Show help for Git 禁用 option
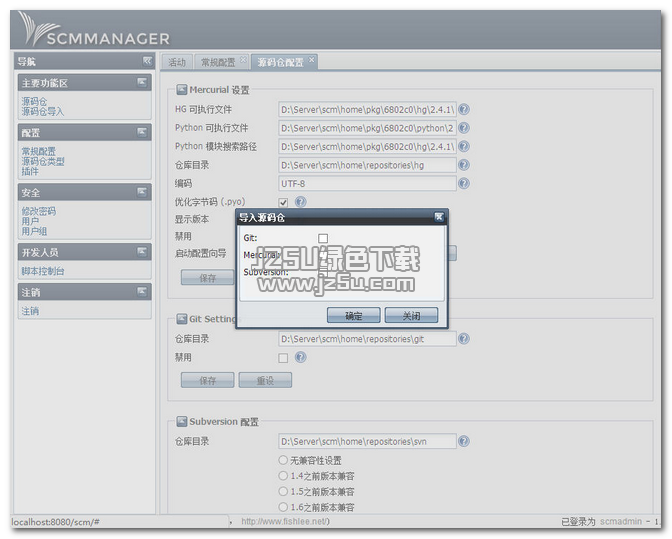672x539 pixels. coord(301,357)
